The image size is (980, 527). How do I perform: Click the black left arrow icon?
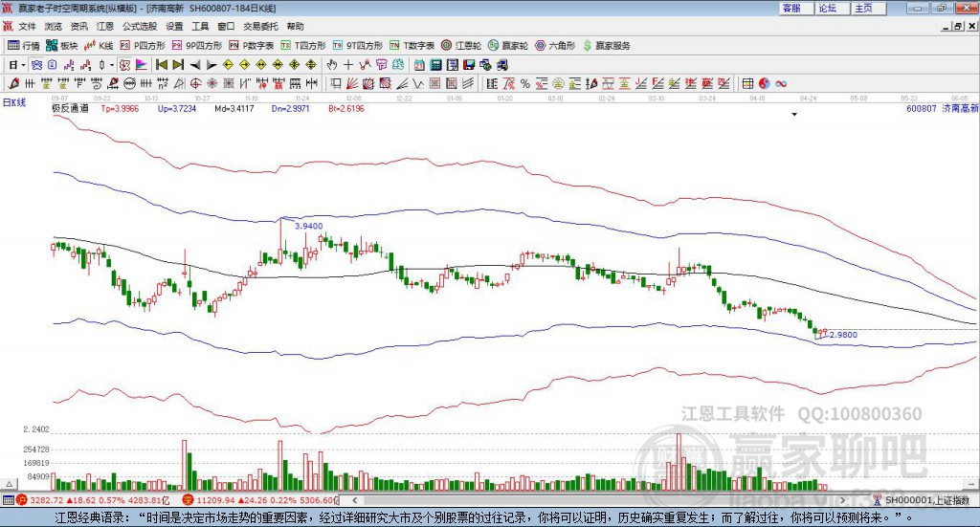click(x=195, y=65)
